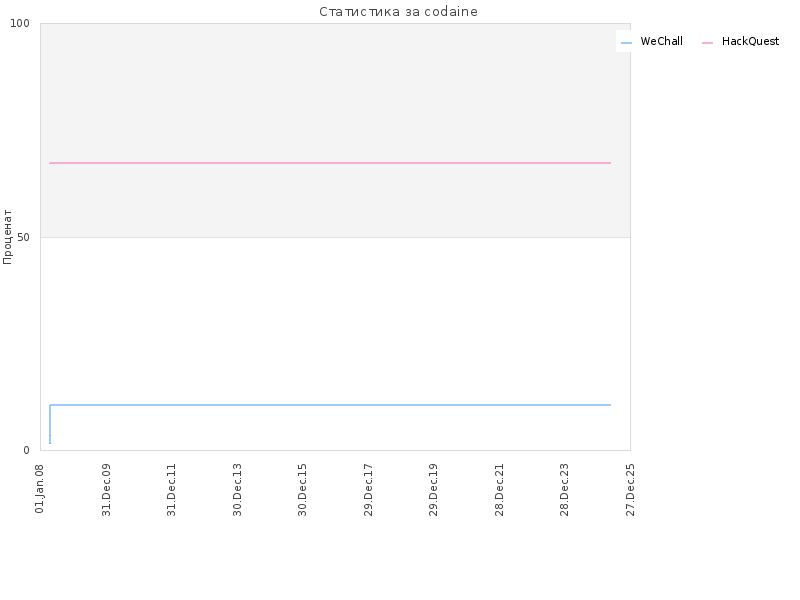Click the WeChall legend color swatch
Screen dimensions: 800x600
coord(627,43)
